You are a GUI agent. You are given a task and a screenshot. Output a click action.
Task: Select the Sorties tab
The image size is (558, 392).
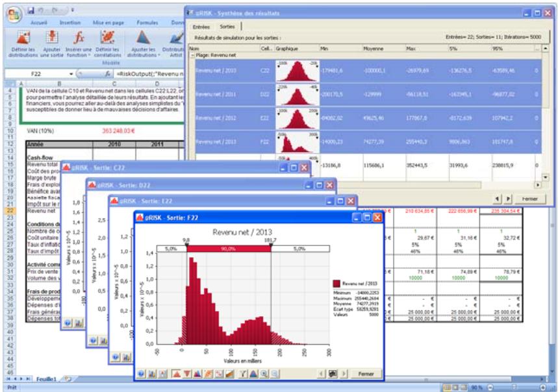pyautogui.click(x=227, y=27)
